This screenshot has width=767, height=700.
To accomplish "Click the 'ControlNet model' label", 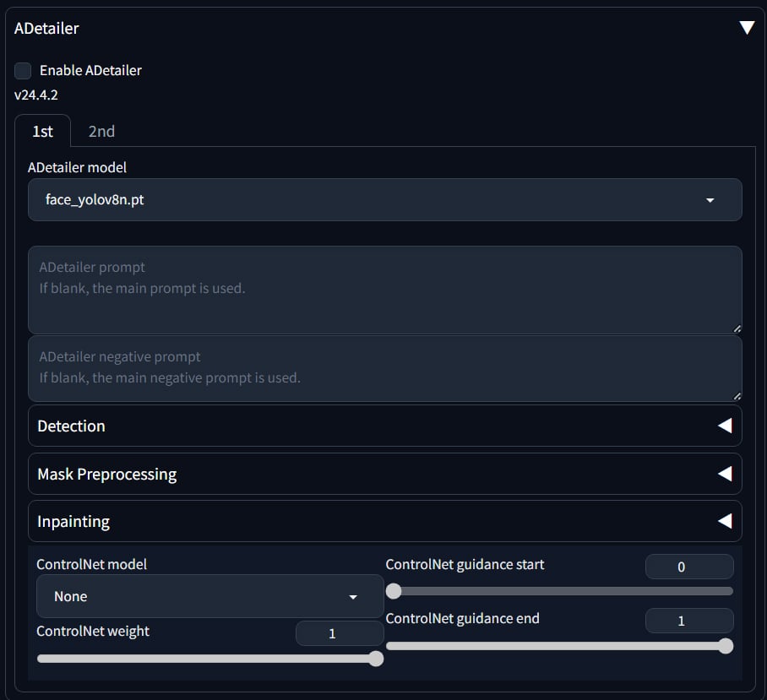I will 91,564.
